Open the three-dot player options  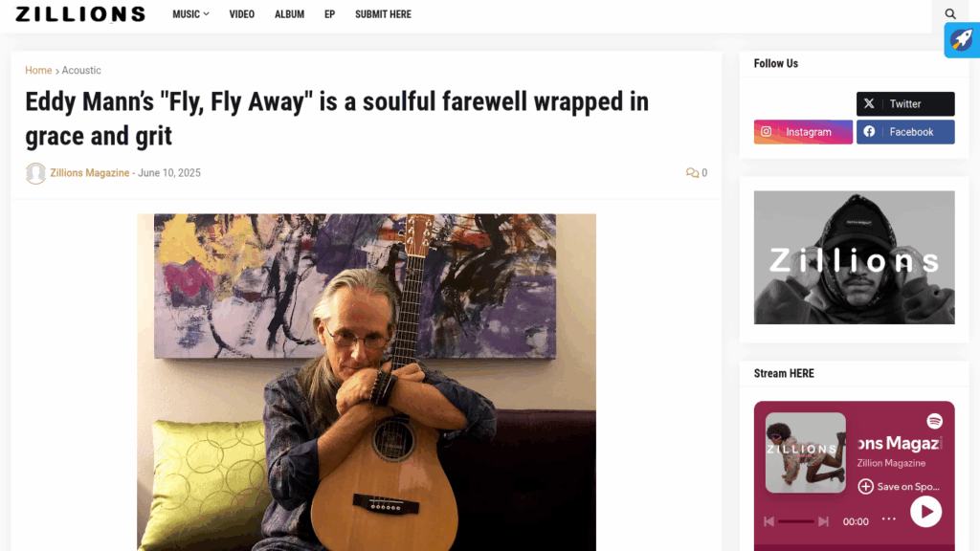[889, 518]
